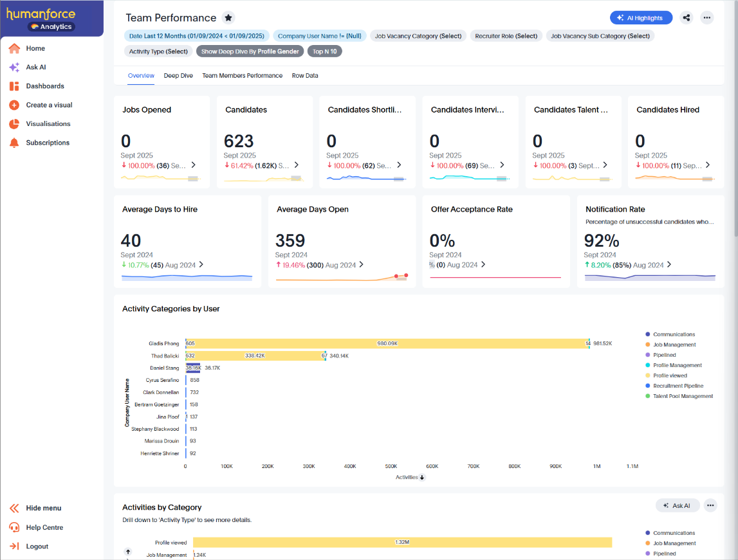Click the Visualisations pie chart icon
The width and height of the screenshot is (738, 560).
coord(14,124)
